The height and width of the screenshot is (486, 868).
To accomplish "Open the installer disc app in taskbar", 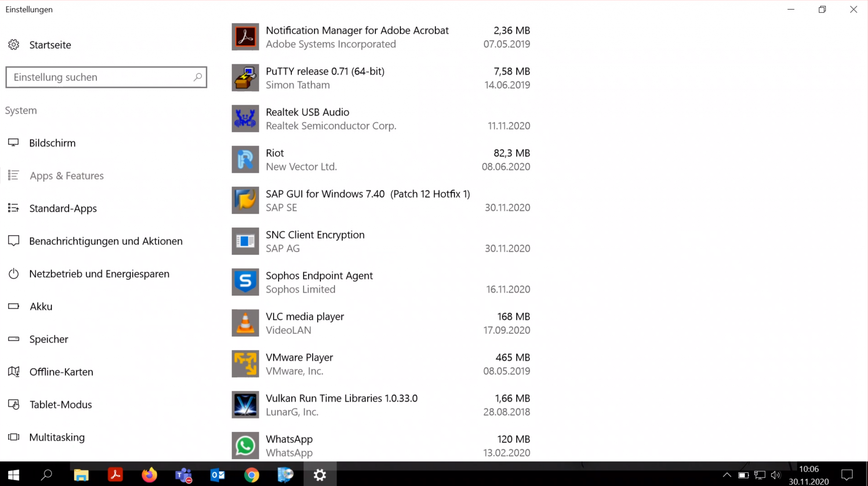I will 285,475.
